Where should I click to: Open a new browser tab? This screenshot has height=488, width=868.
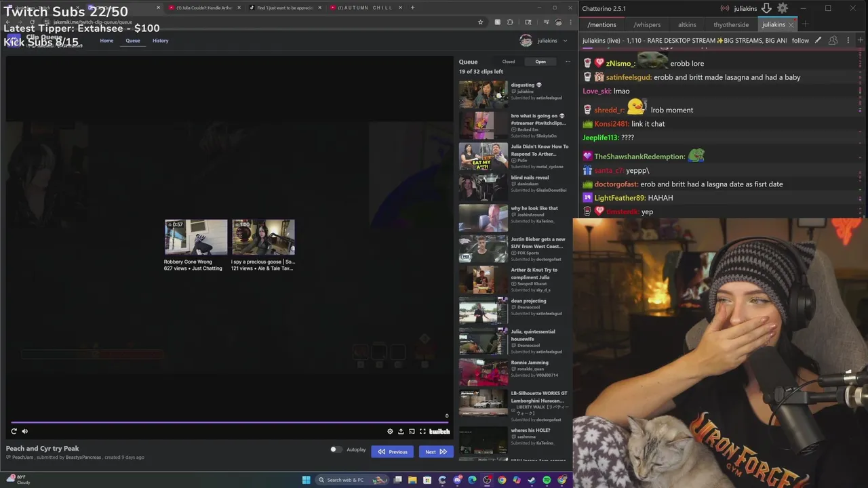click(412, 7)
